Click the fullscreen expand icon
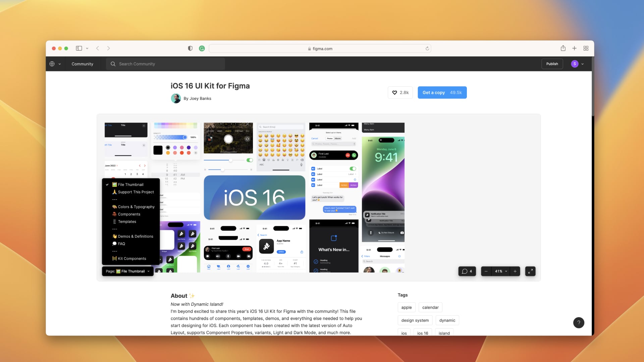The height and width of the screenshot is (362, 644). (x=530, y=271)
